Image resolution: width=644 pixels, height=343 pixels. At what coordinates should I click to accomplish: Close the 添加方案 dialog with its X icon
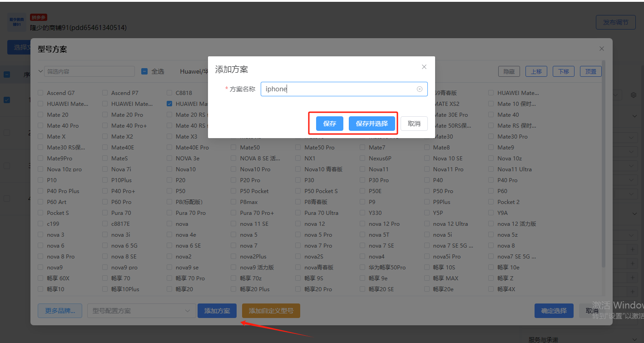(424, 67)
